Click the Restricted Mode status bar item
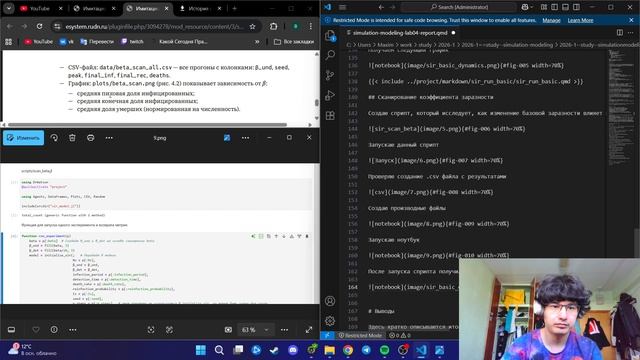Screen dimensions: 640x360 360,335
